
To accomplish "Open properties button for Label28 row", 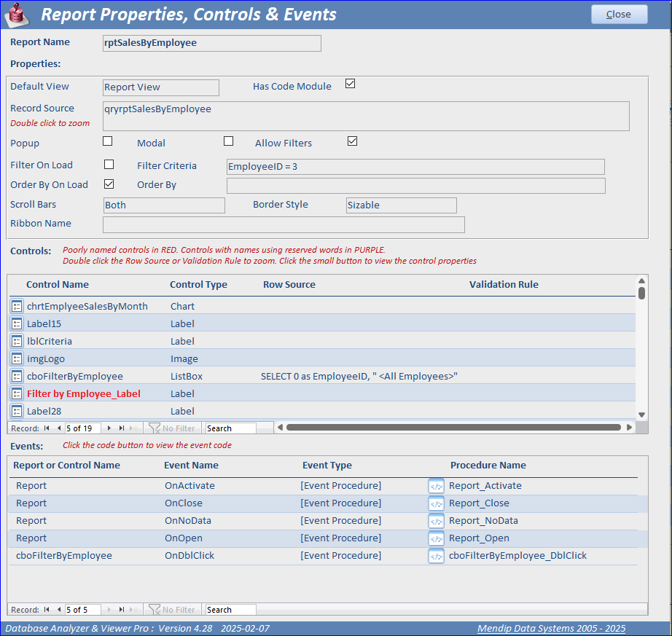I will [x=16, y=411].
